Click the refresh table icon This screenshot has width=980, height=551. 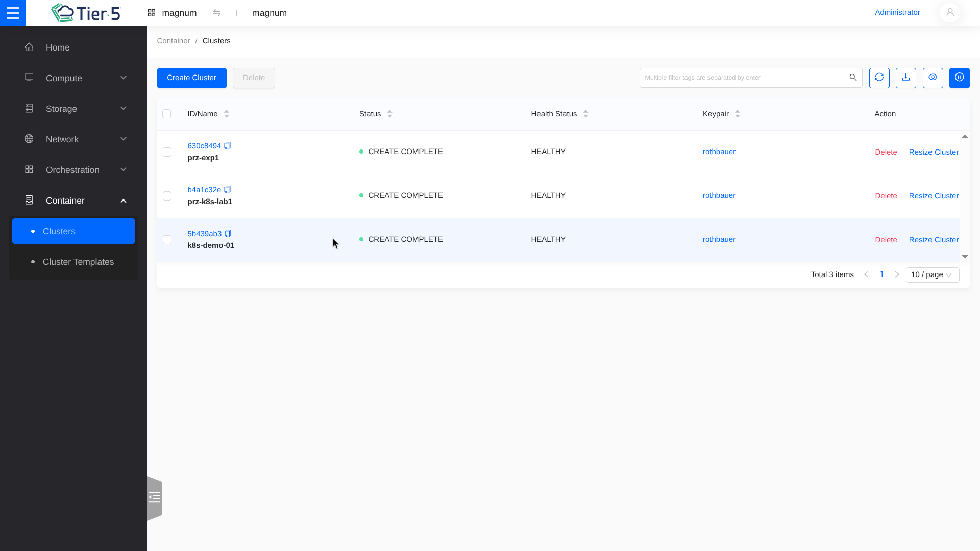click(x=879, y=78)
